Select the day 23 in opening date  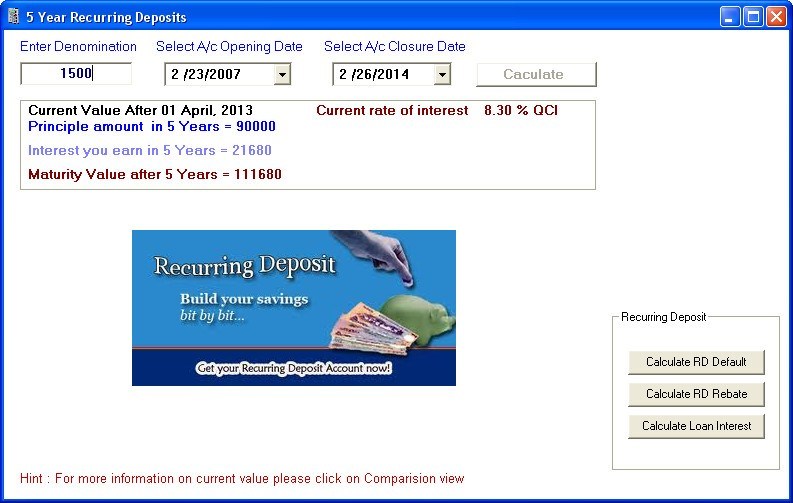coord(191,74)
